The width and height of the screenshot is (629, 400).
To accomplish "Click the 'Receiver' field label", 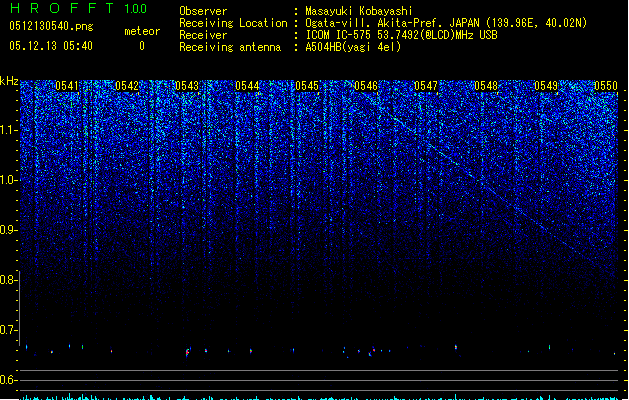I will 203,35.
